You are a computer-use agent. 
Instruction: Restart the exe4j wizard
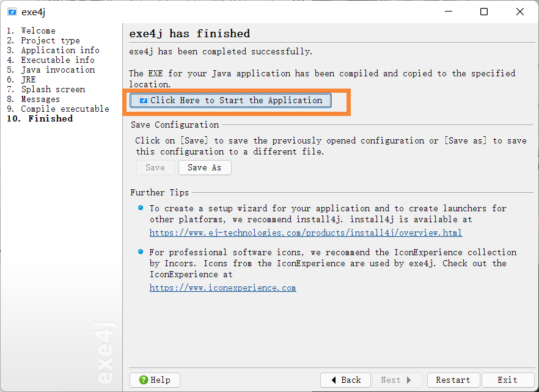pos(453,380)
